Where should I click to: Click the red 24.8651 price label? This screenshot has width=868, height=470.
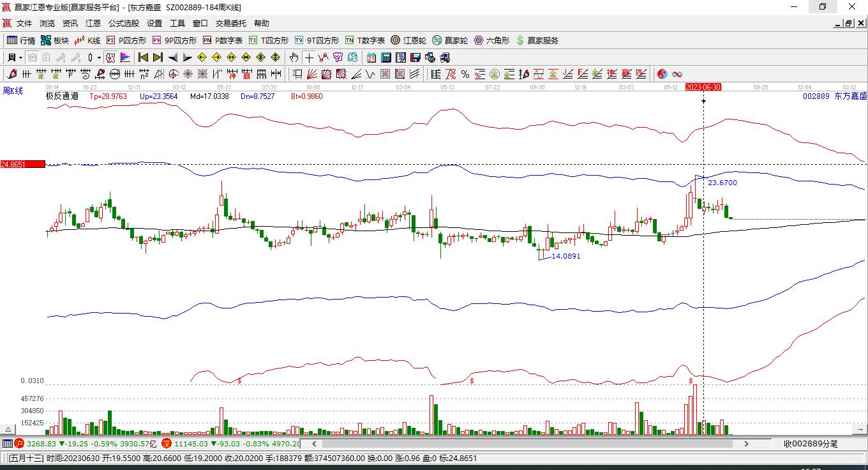[22, 164]
